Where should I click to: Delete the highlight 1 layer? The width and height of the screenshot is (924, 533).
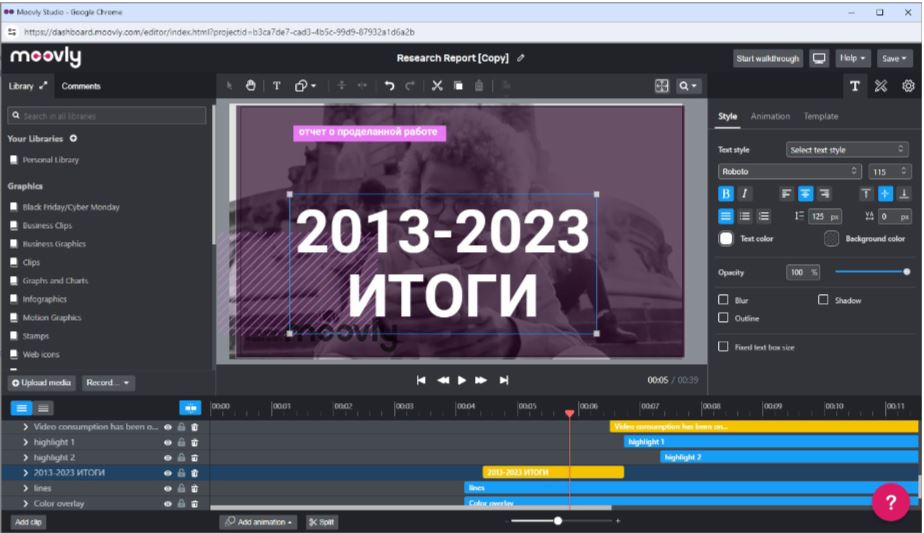click(194, 442)
